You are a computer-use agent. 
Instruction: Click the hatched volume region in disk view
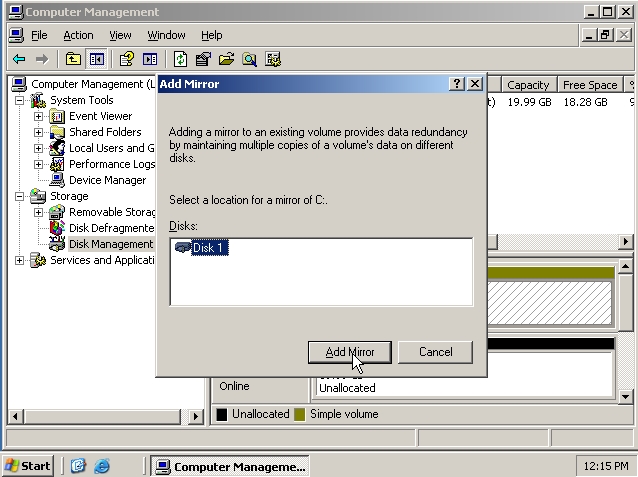click(x=549, y=302)
